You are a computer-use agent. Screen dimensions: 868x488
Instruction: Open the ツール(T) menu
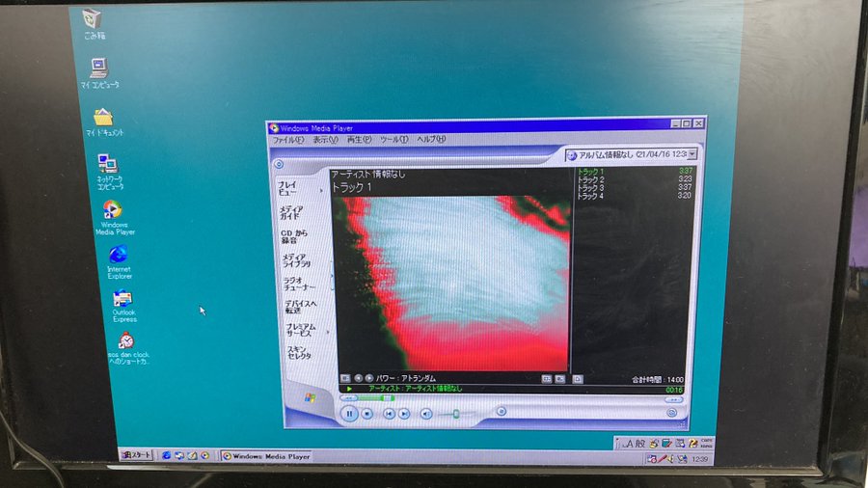click(393, 140)
